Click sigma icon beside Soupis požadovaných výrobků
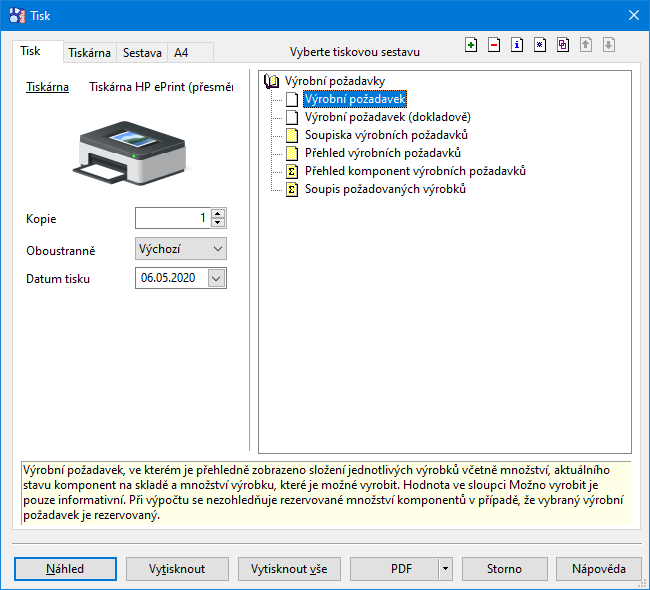The image size is (650, 590). click(x=292, y=189)
